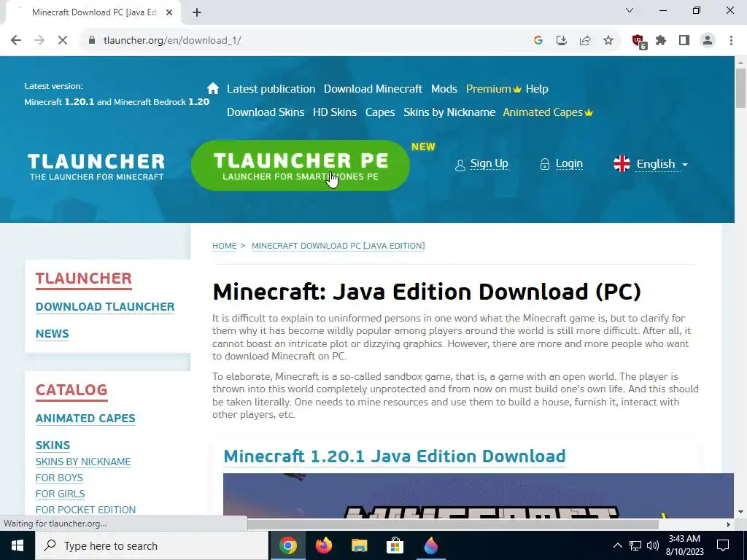
Task: Open the uBlock Origin extension icon
Action: coord(638,41)
